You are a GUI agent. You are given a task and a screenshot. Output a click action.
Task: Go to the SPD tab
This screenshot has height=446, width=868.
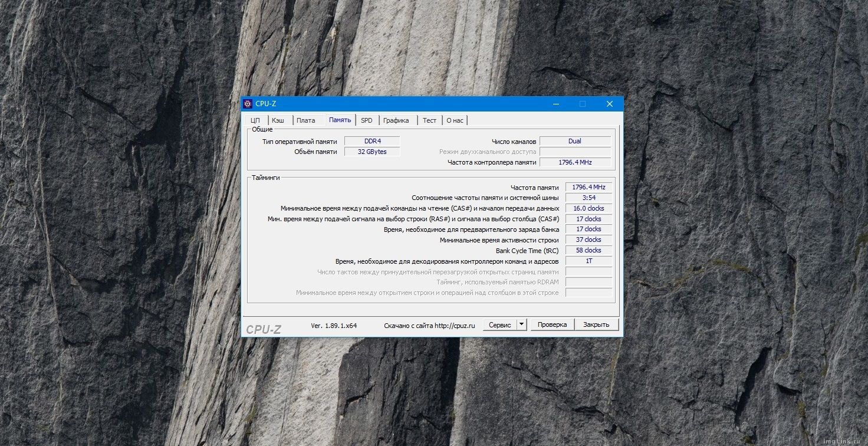coord(367,120)
